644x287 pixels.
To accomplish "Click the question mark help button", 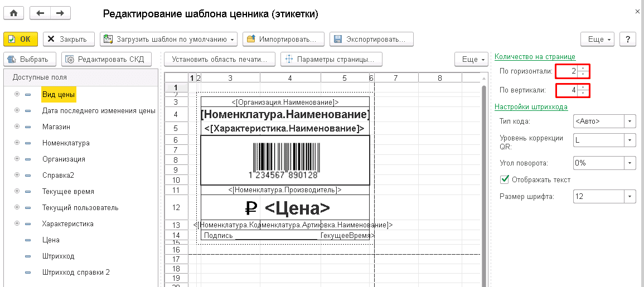I will point(628,39).
